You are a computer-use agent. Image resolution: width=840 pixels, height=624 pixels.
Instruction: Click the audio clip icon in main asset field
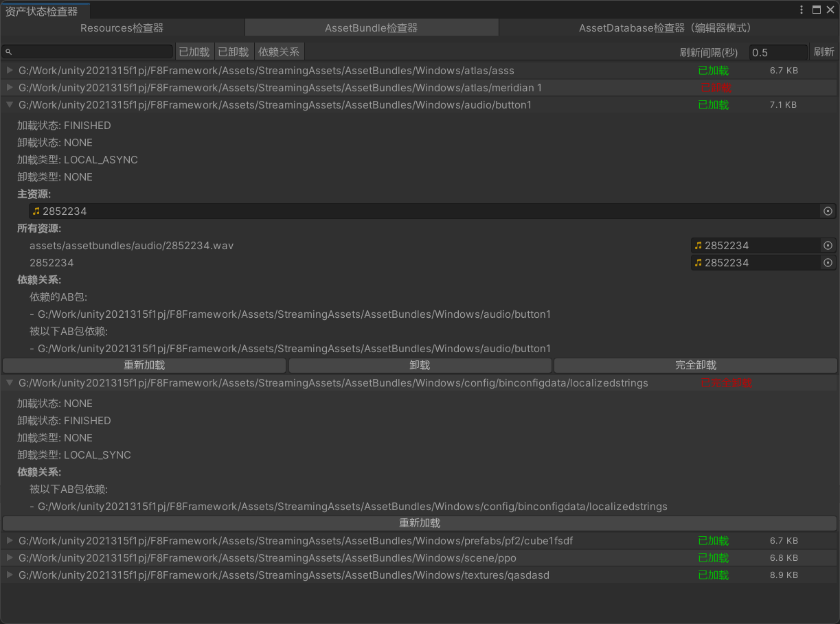coord(36,211)
